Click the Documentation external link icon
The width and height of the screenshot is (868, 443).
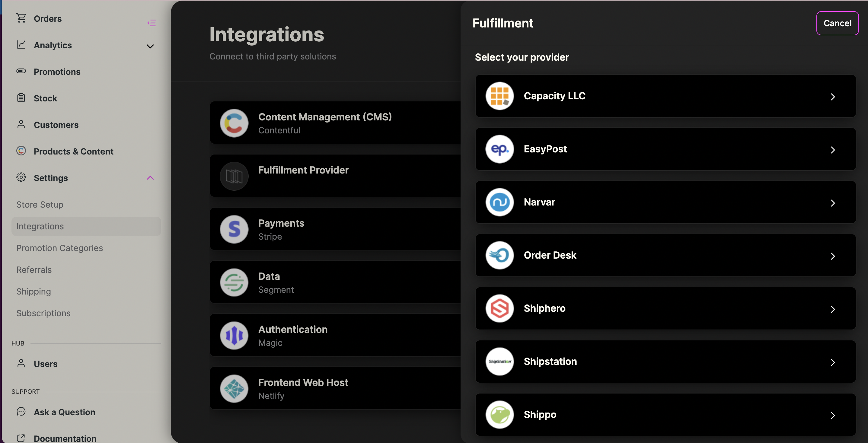pos(21,438)
